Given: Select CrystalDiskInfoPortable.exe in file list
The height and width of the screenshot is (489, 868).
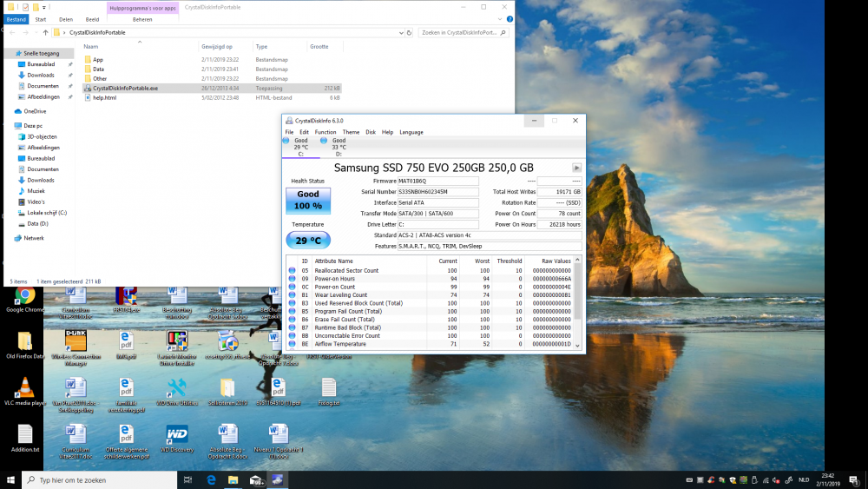Looking at the screenshot, I should click(125, 88).
